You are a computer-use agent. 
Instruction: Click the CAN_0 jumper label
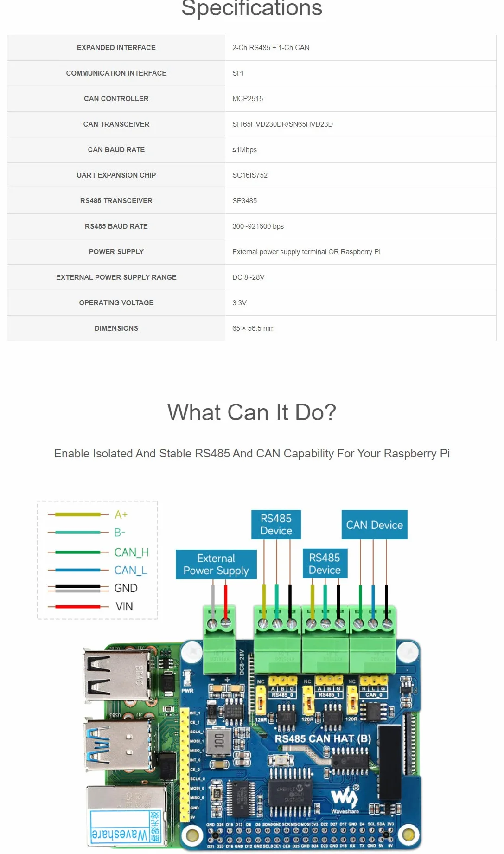click(x=374, y=695)
